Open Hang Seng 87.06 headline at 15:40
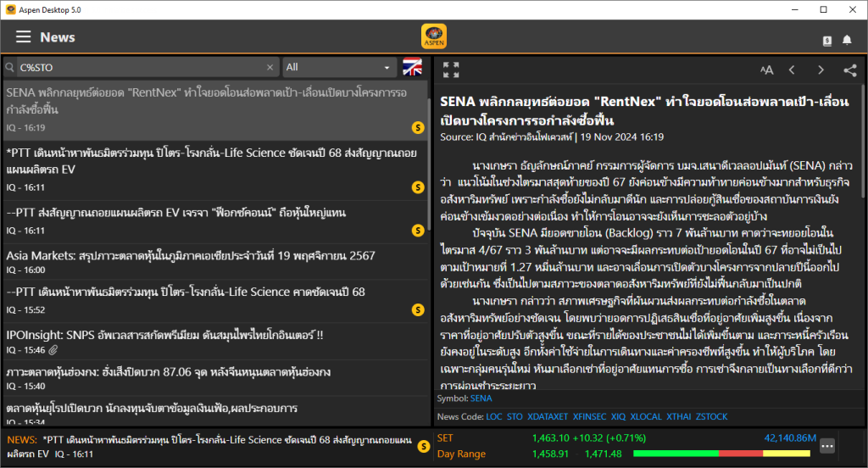Screen dimensions: 868x468 tap(214, 378)
